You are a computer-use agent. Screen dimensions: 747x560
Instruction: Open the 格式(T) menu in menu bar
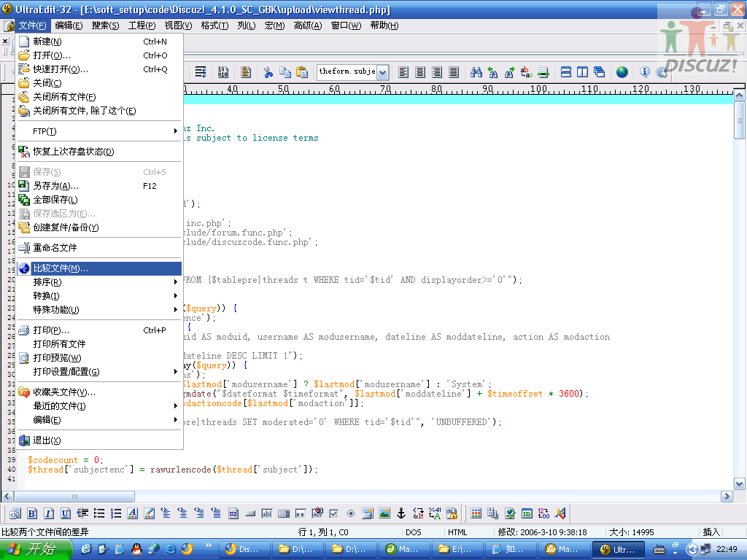[x=214, y=26]
